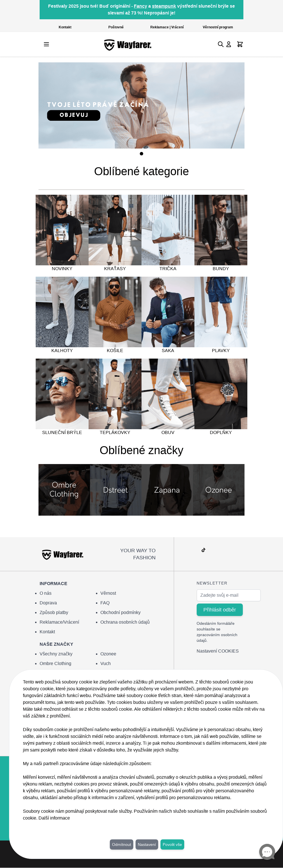The height and width of the screenshot is (868, 283).
Task: Click the search magnifier icon
Action: (220, 44)
